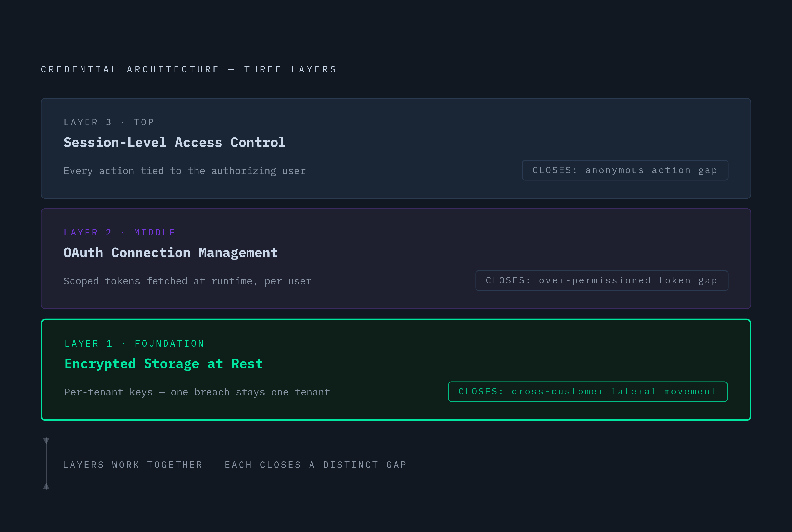Click the 'LAYER 2 · MIDDLE' label
792x532 pixels.
pos(119,232)
